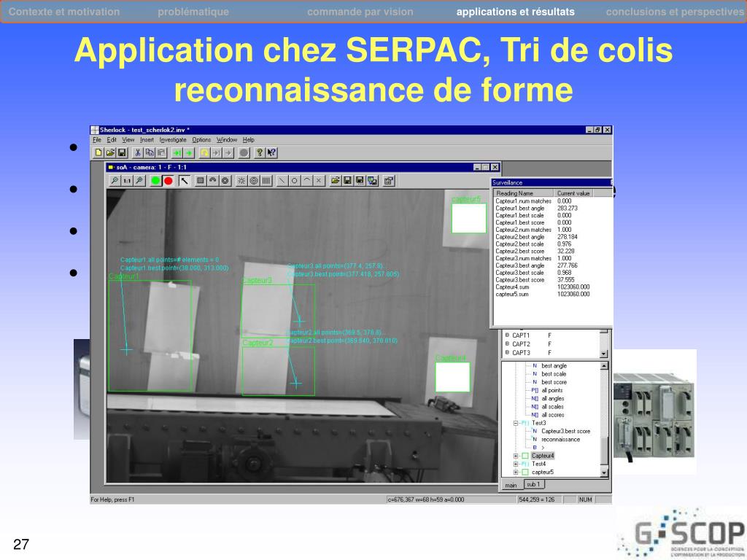Click 'conclusions et perspectives' slide section
This screenshot has width=747, height=560.
point(675,12)
